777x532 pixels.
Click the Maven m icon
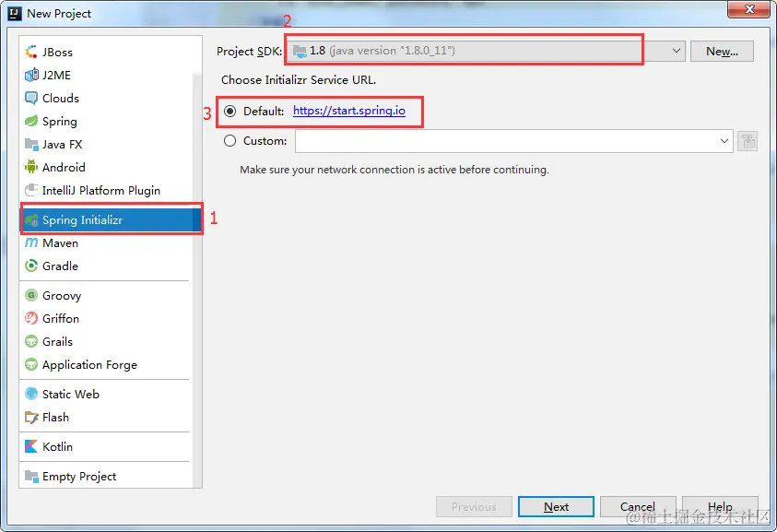pos(31,242)
